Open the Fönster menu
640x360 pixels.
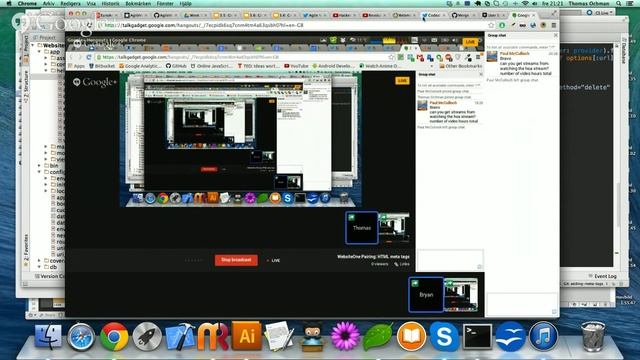point(165,3)
